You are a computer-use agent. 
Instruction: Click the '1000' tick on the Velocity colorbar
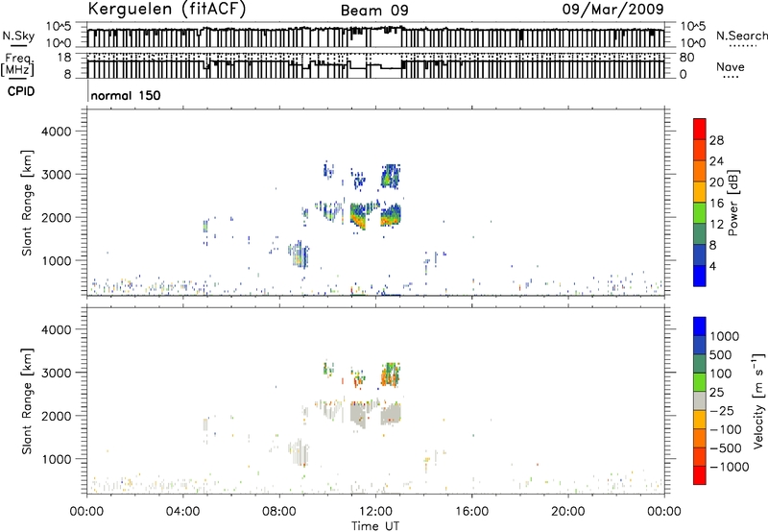click(x=725, y=336)
